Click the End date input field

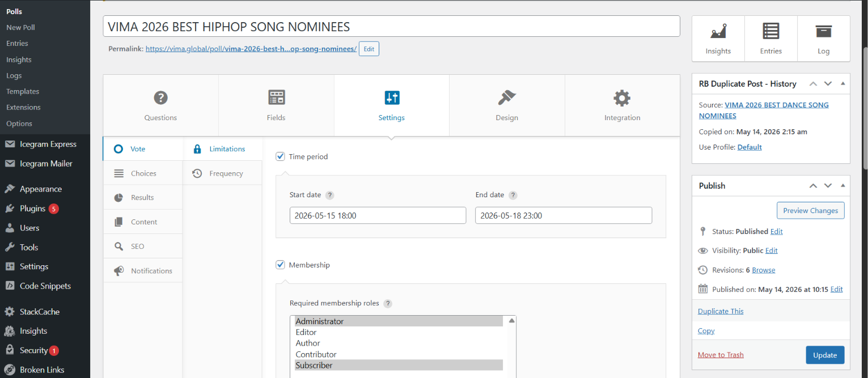(x=564, y=215)
